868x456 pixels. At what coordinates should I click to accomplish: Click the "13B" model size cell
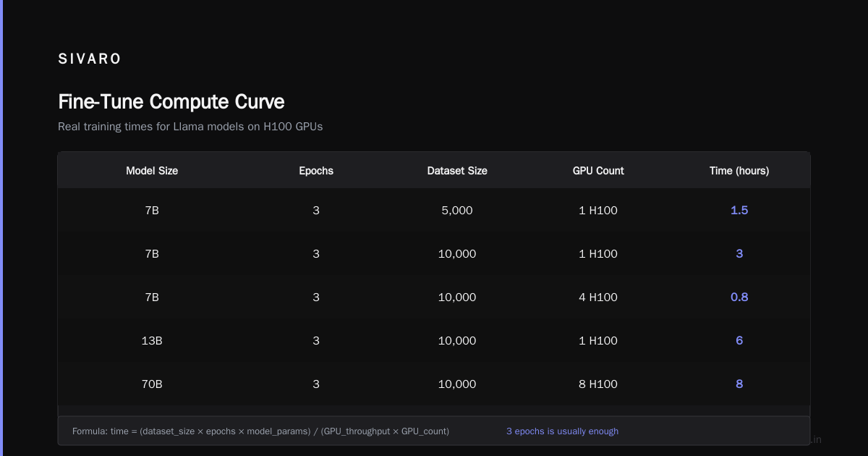click(x=152, y=341)
